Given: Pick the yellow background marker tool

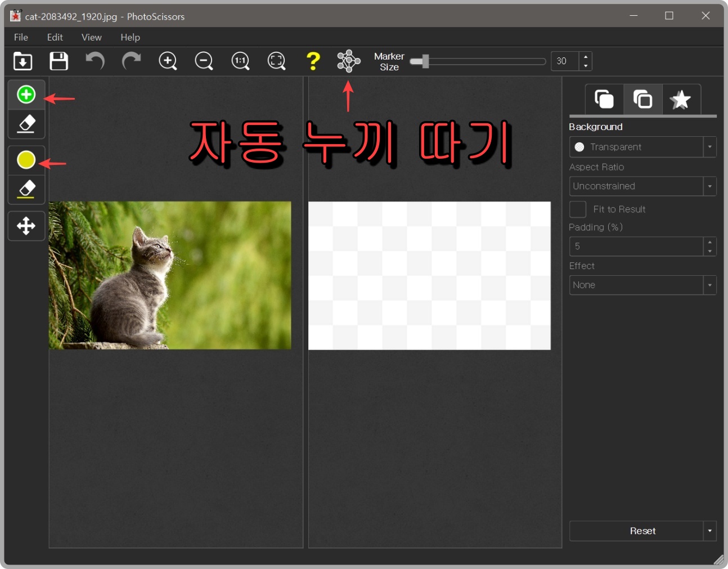Looking at the screenshot, I should click(x=26, y=160).
